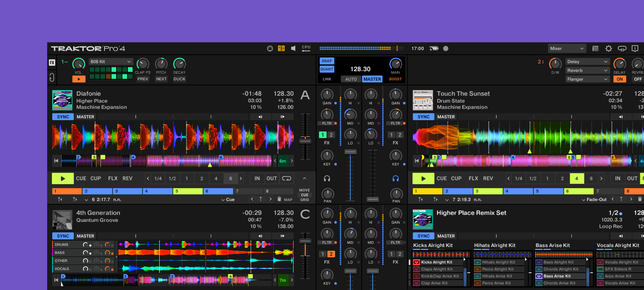This screenshot has width=644, height=290.
Task: Toggle blue headphone cue for deck B
Action: click(x=396, y=179)
